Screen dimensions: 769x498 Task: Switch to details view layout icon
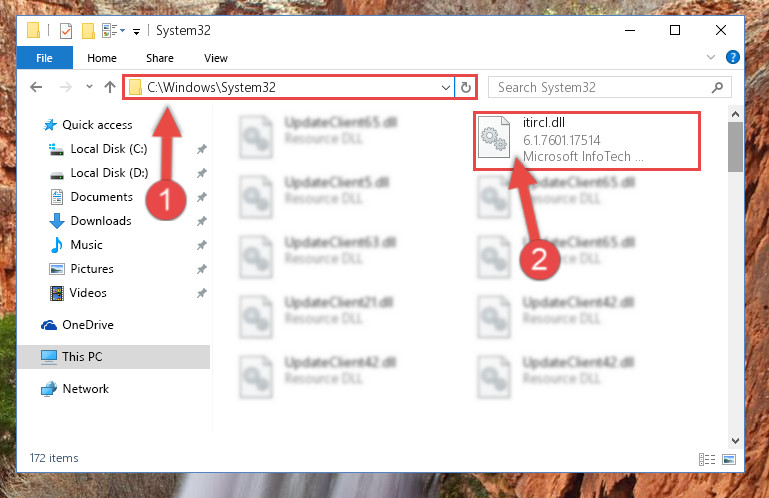707,459
